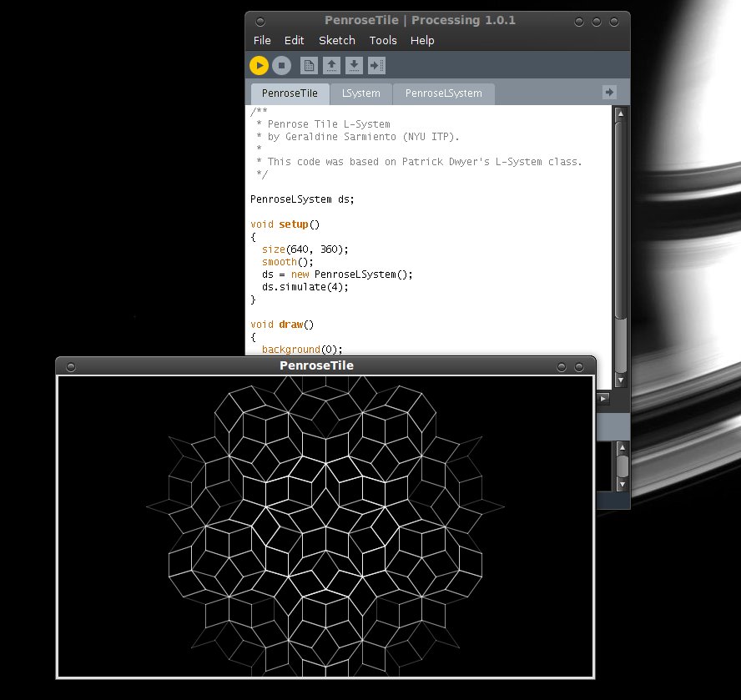The height and width of the screenshot is (700, 741).
Task: Click the 'void draw()' code line
Action: pos(282,325)
